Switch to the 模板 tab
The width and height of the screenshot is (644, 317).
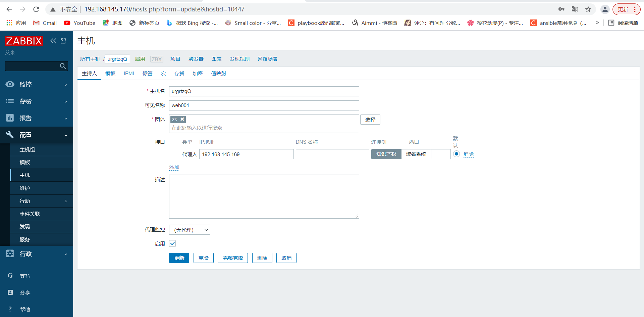pyautogui.click(x=110, y=74)
